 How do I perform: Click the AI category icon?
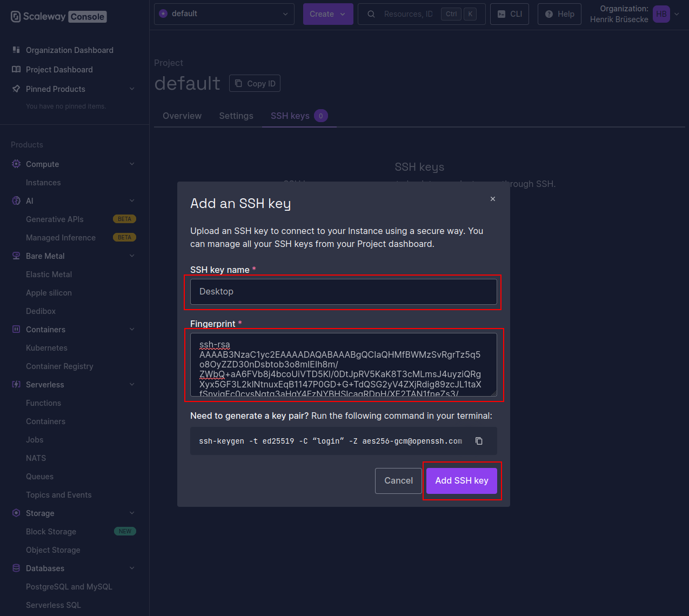tap(16, 200)
